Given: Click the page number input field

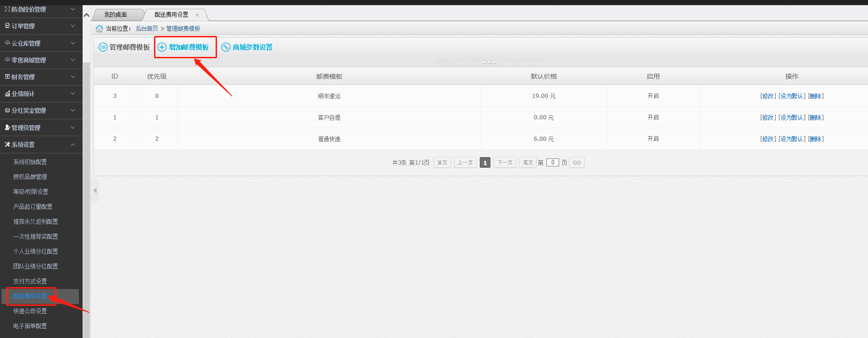Looking at the screenshot, I should click(x=553, y=163).
